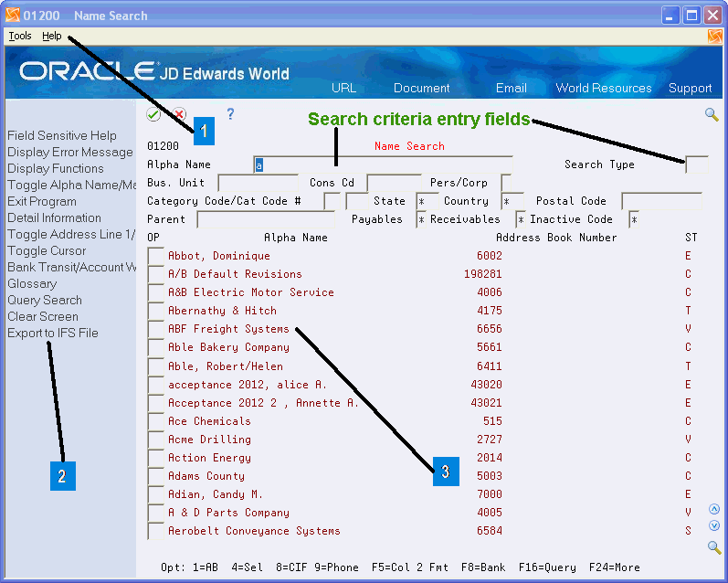The height and width of the screenshot is (583, 728).
Task: Select Toggle Address Line 1 in sidebar
Action: (x=71, y=234)
